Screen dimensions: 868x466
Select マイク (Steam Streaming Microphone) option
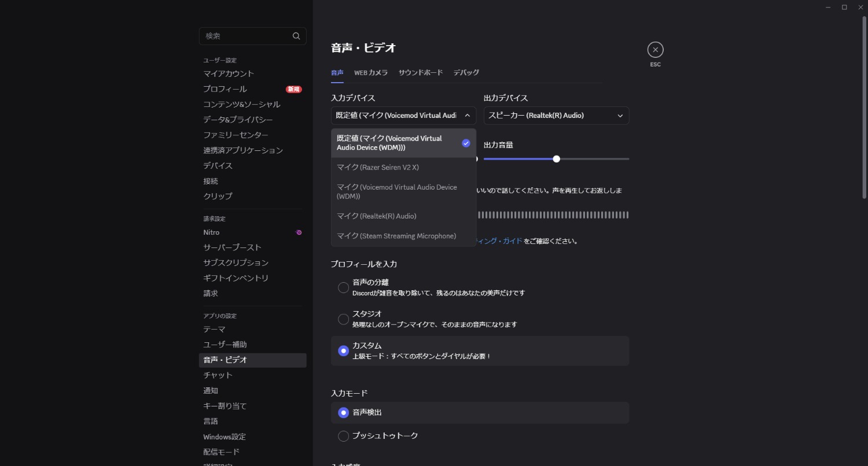396,236
